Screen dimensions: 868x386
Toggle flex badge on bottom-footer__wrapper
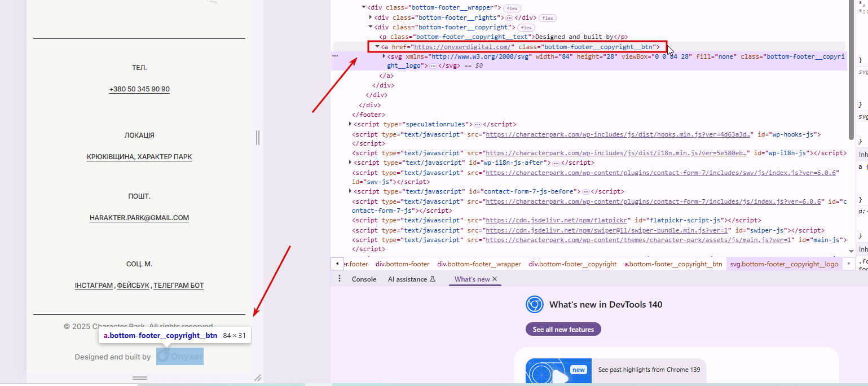coord(512,8)
